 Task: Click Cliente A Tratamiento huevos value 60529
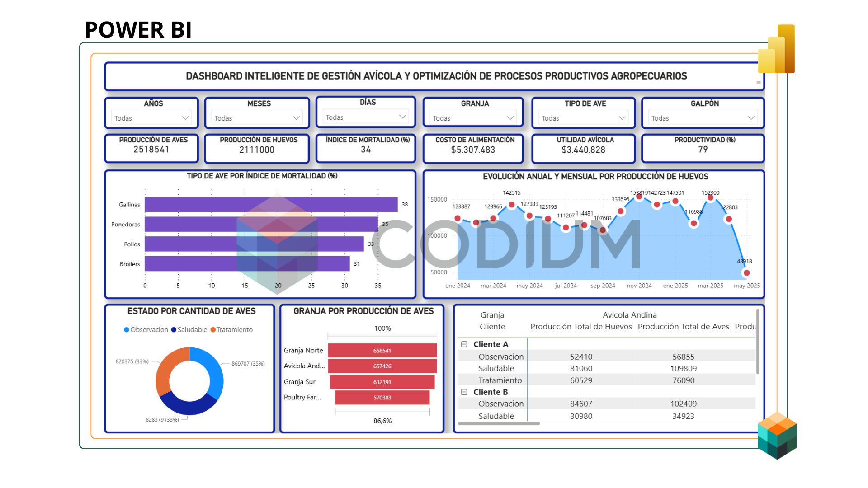pyautogui.click(x=581, y=380)
